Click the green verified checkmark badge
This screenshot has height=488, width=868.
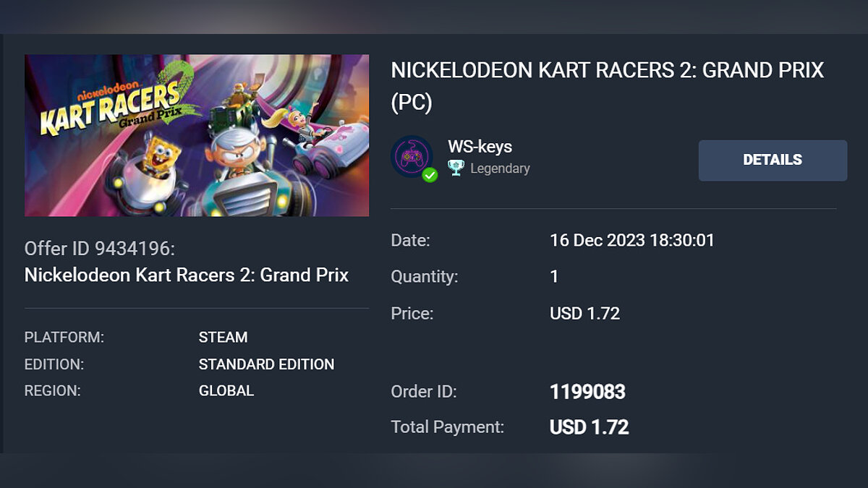pos(430,175)
